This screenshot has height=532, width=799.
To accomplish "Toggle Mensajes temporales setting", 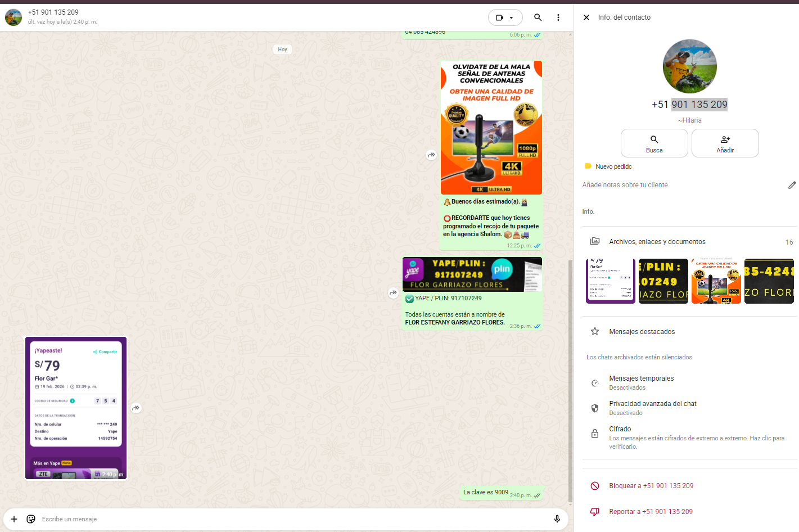I will tap(641, 382).
